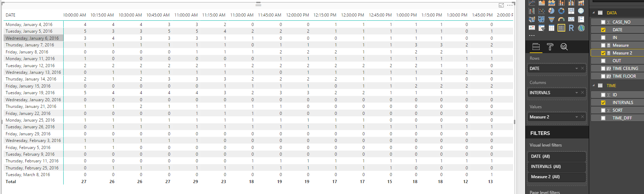Select the filled map visualization
Image resolution: width=644 pixels, height=194 pixels.
[x=532, y=19]
